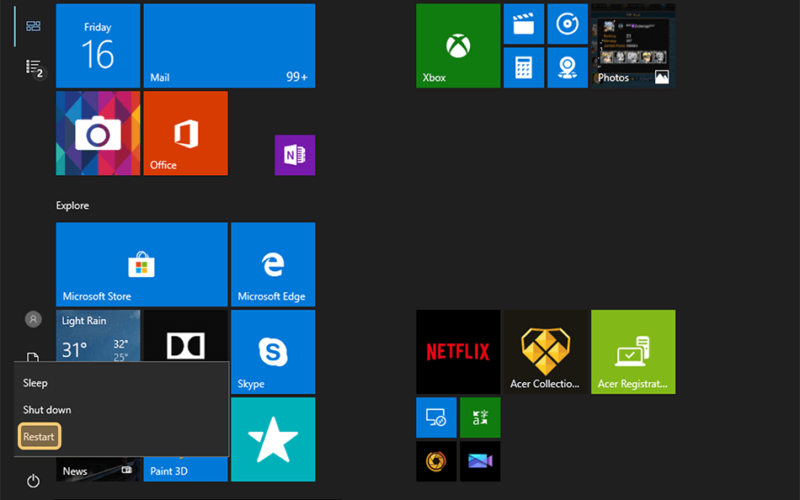This screenshot has width=800, height=500.
Task: Open the Xbox tile
Action: pos(458,46)
